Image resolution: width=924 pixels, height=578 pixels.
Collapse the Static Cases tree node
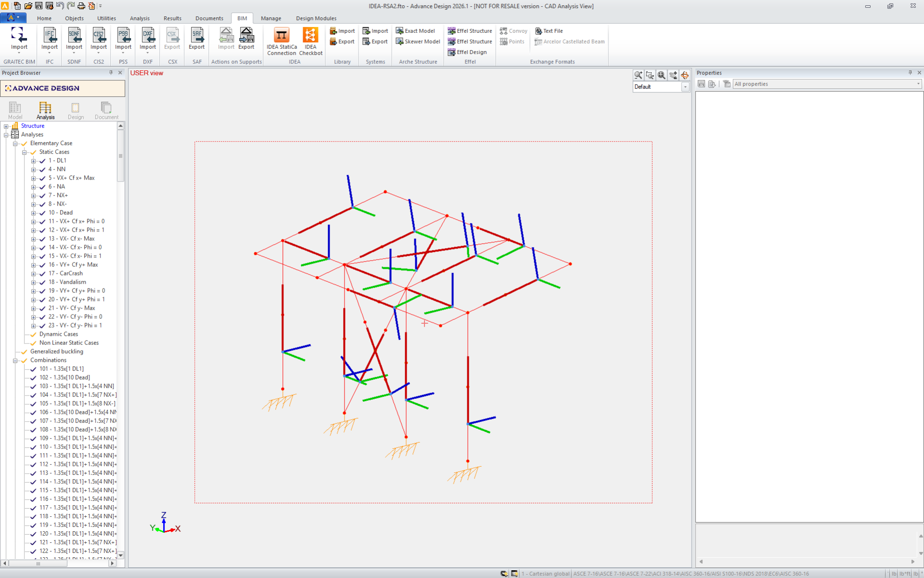[x=24, y=152]
